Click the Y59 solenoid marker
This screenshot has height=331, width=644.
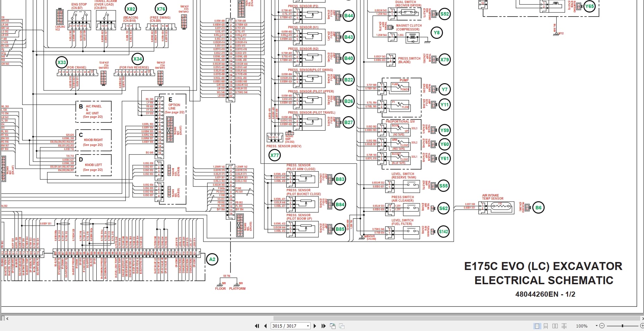444,130
